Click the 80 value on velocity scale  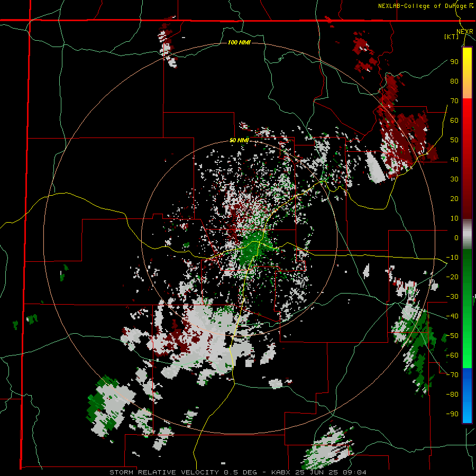[x=454, y=81]
